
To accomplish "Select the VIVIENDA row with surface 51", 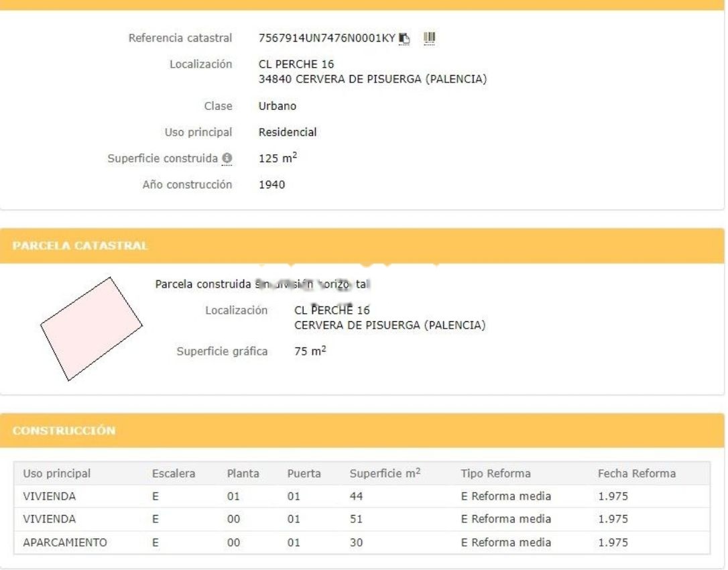I will coord(50,519).
